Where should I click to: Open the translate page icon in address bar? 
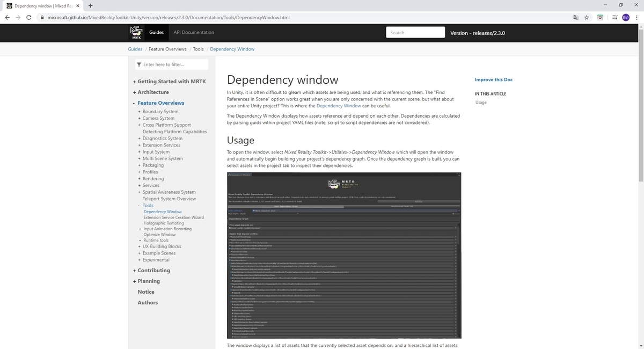click(x=576, y=17)
